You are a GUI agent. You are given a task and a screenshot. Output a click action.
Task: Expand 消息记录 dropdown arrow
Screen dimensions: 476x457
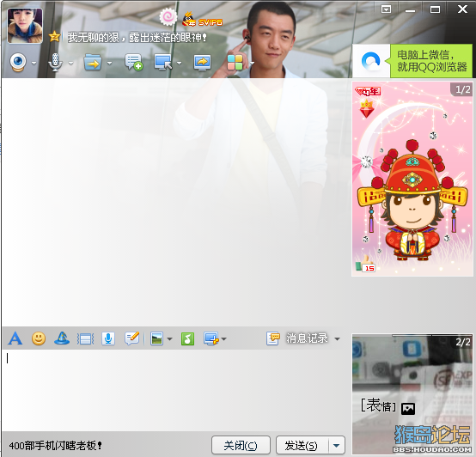pyautogui.click(x=337, y=338)
